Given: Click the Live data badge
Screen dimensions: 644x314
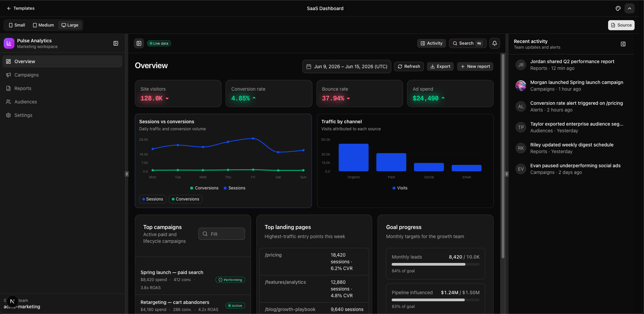Looking at the screenshot, I should 159,43.
